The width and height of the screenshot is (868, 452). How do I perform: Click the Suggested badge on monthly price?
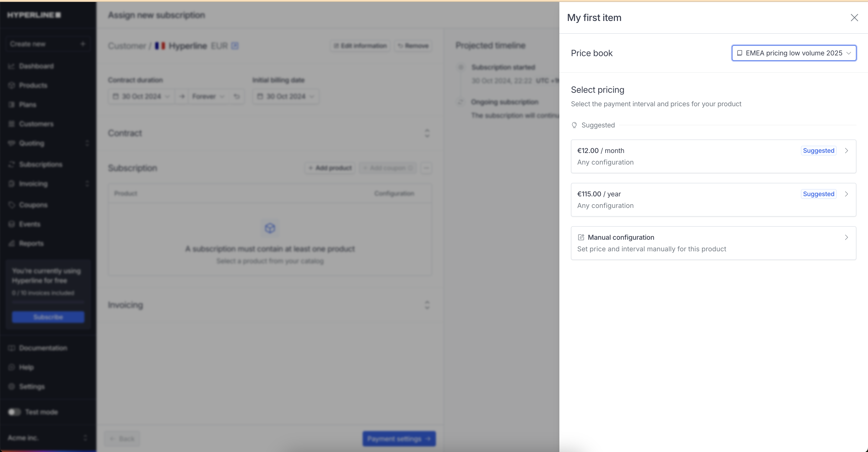click(x=819, y=151)
